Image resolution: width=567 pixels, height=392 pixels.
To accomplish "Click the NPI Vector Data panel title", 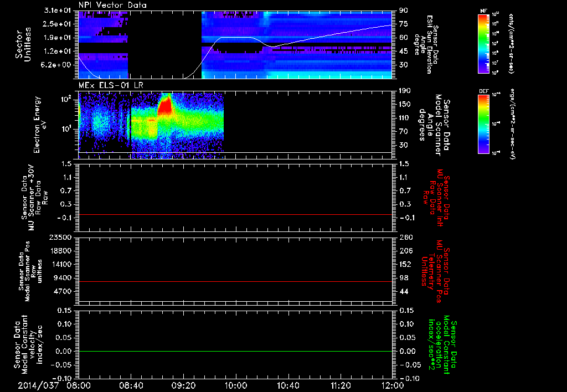I will (x=112, y=5).
